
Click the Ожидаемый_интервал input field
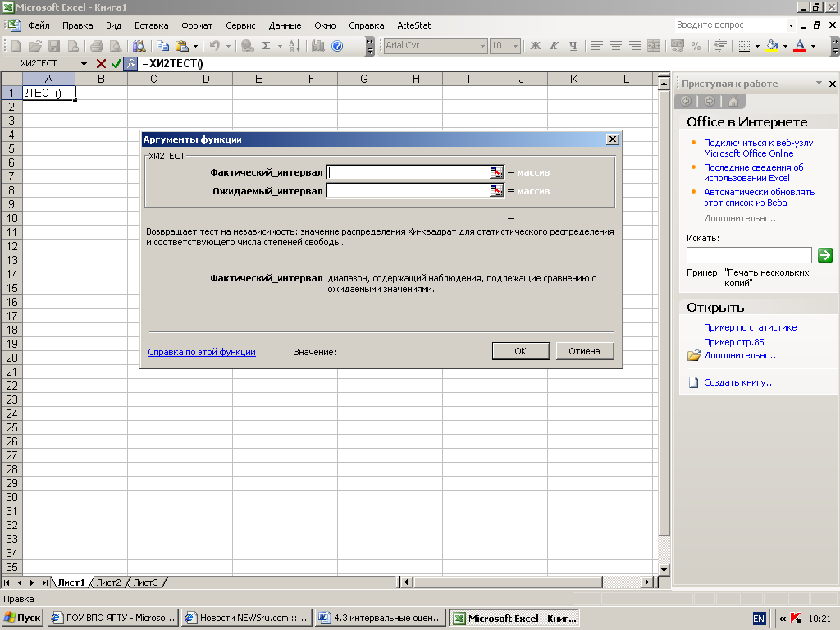pos(409,191)
